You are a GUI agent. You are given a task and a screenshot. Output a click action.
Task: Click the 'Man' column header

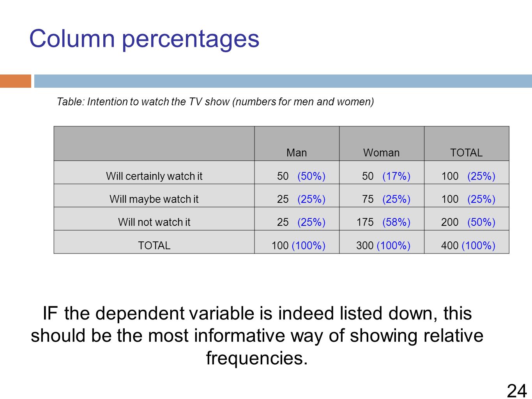click(x=297, y=144)
